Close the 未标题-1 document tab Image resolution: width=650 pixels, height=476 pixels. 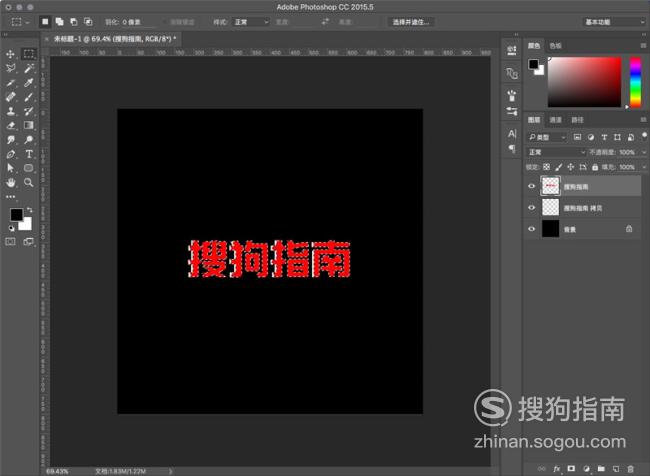click(46, 39)
